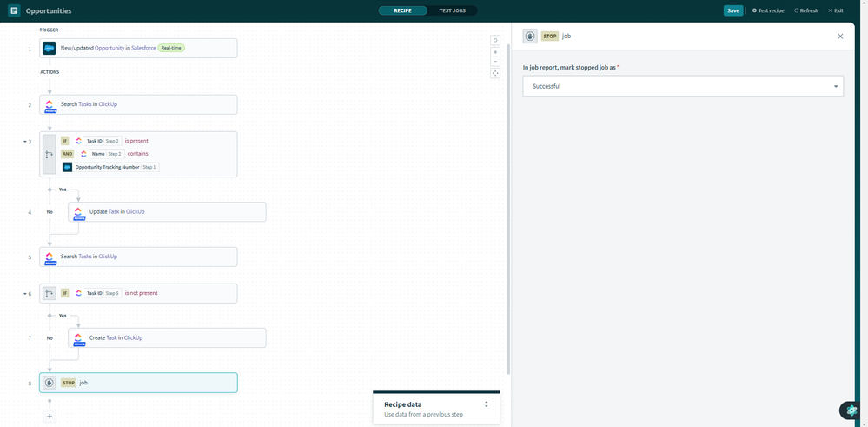Click the Real-time badge on the trigger
Viewport: 868px width, 427px height.
pos(172,48)
